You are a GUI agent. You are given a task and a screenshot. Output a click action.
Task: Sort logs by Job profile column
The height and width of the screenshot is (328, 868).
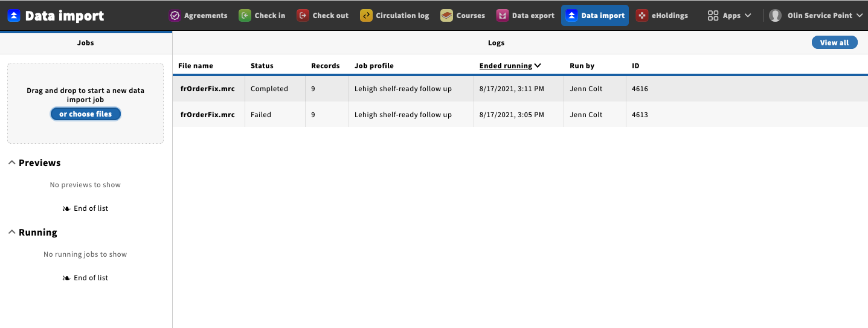374,66
